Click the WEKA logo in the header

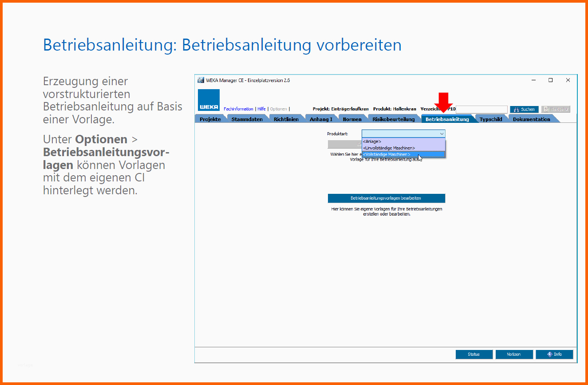pos(209,100)
